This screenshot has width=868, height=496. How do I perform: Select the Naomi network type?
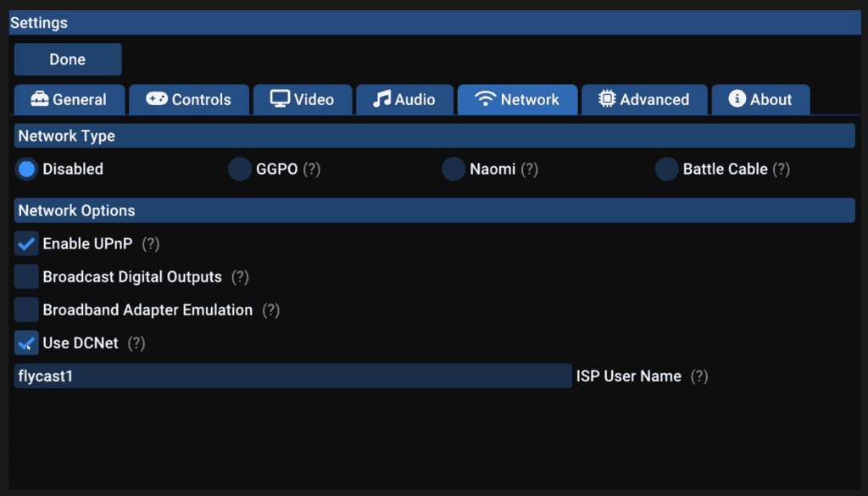[453, 169]
